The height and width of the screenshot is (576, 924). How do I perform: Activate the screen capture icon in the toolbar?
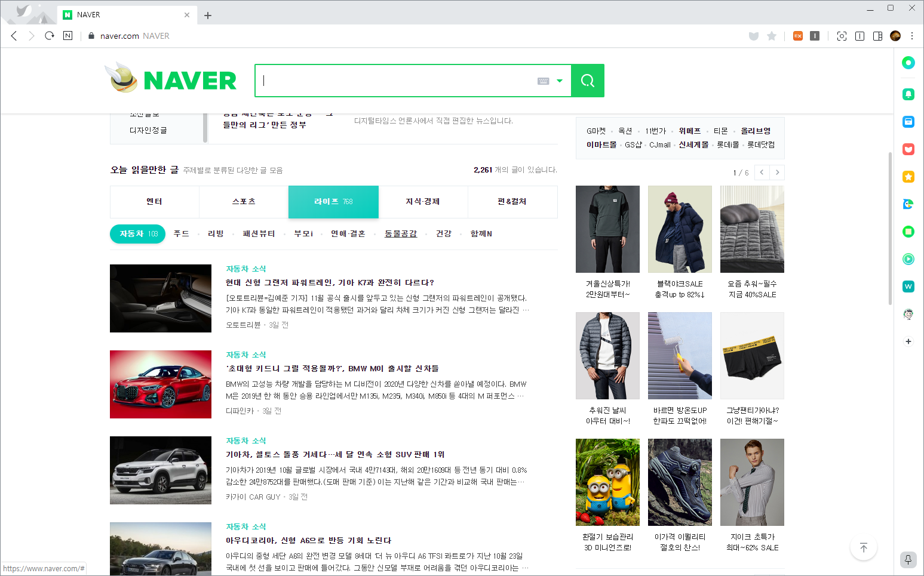(x=842, y=36)
